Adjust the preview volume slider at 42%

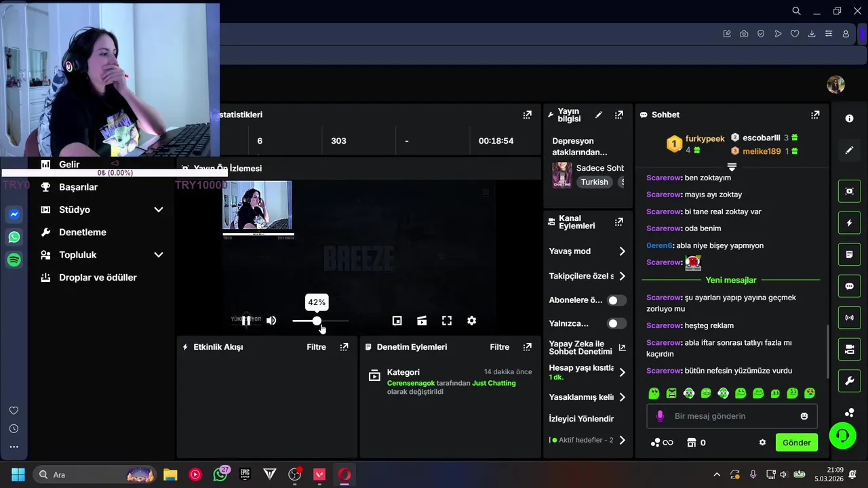(x=317, y=321)
